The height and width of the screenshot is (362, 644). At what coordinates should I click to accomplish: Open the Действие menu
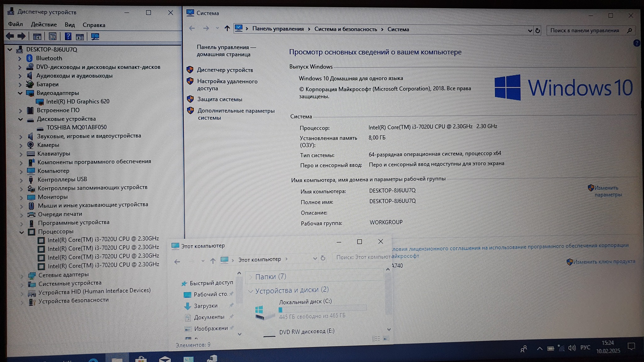44,25
